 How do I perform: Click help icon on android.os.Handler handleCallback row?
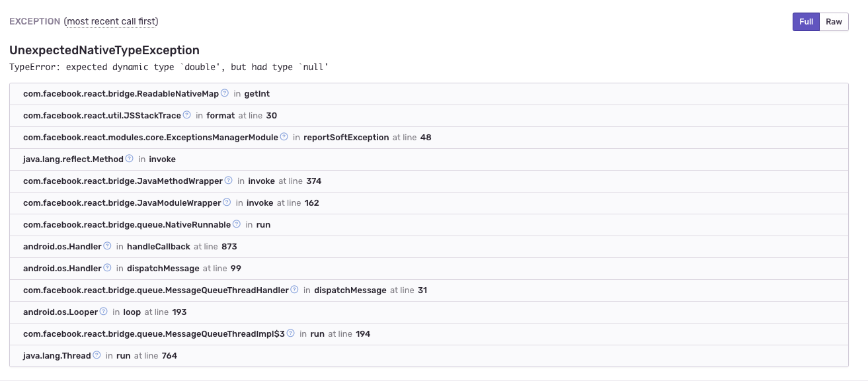107,246
